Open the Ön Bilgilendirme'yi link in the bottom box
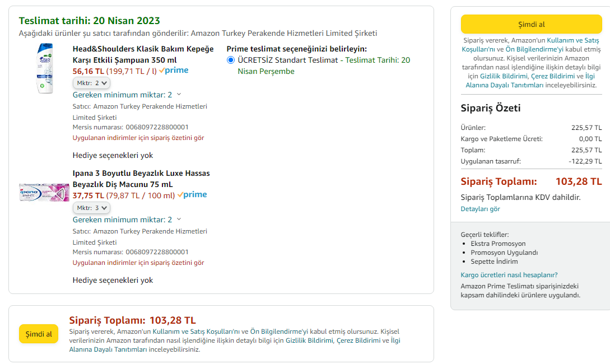 (x=278, y=332)
